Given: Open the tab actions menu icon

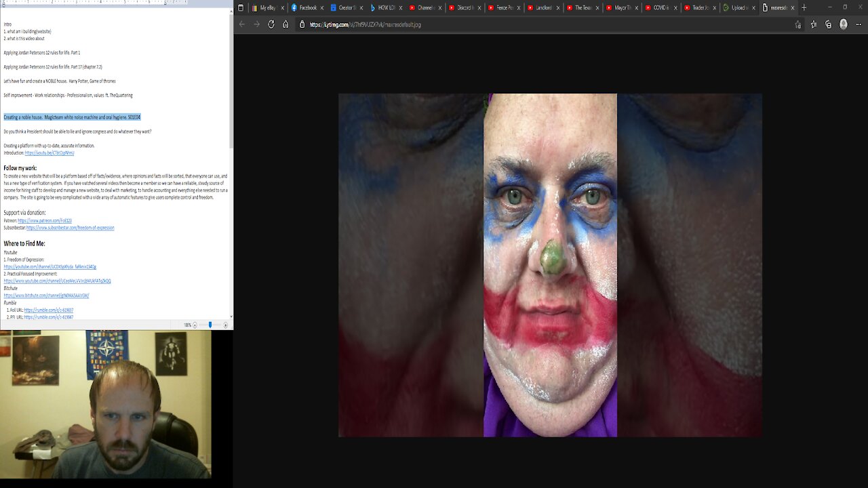Looking at the screenshot, I should [240, 7].
